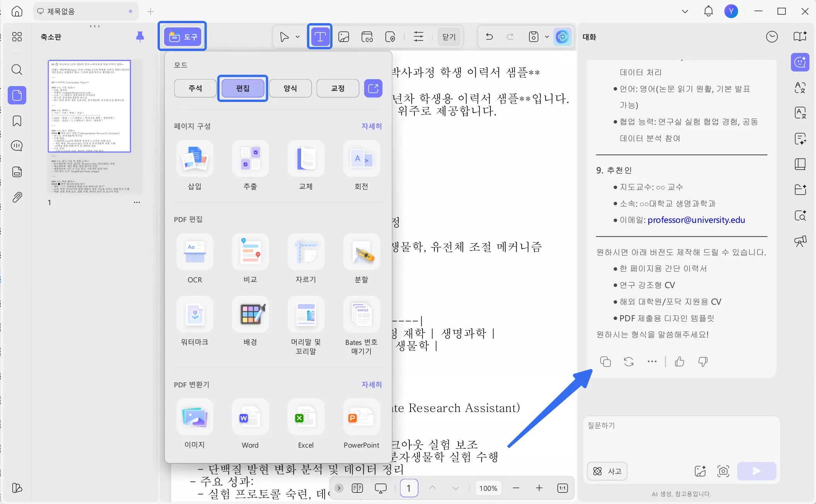This screenshot has height=504, width=816.
Task: Click 자세히 link in 페이지 구성 section
Action: point(371,126)
